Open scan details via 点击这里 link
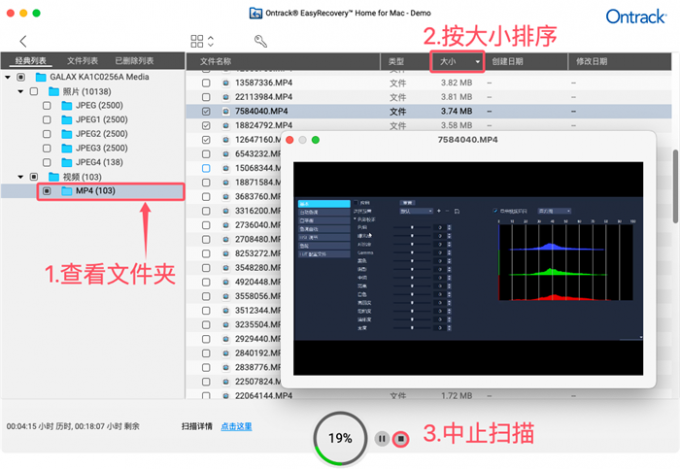The width and height of the screenshot is (680, 469). click(x=236, y=426)
